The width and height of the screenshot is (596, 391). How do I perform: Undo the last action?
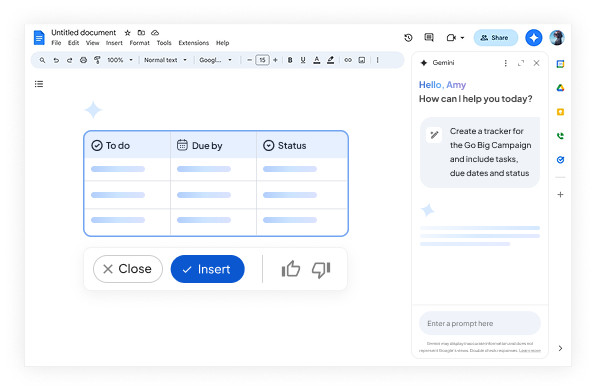point(56,60)
